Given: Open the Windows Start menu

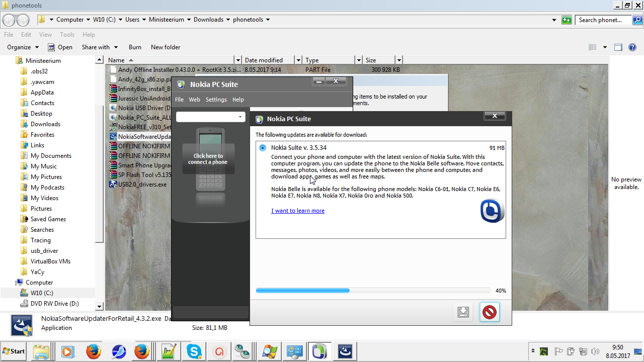Looking at the screenshot, I should point(14,351).
